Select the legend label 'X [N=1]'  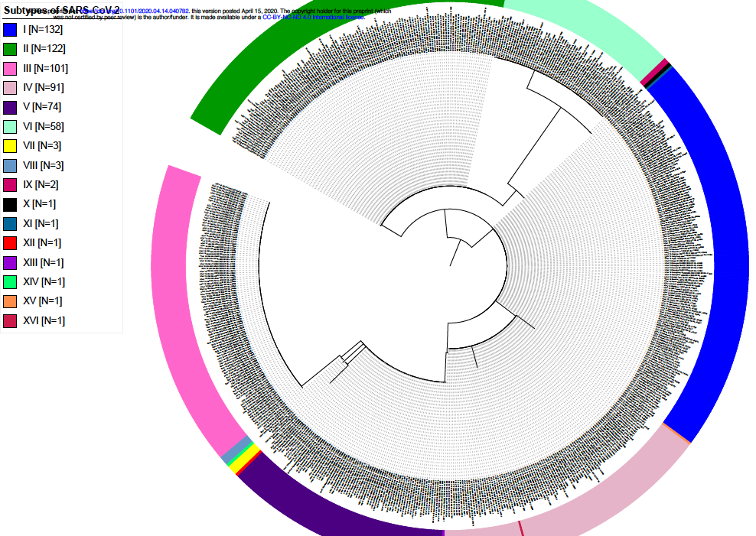point(40,204)
